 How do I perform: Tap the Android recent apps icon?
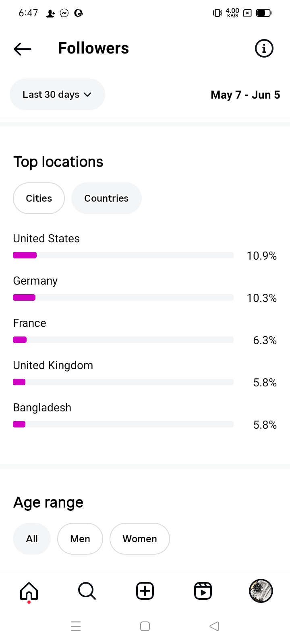point(76,626)
